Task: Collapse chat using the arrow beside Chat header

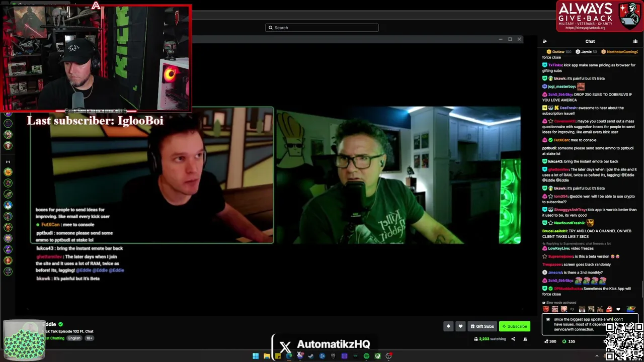Action: (545, 41)
